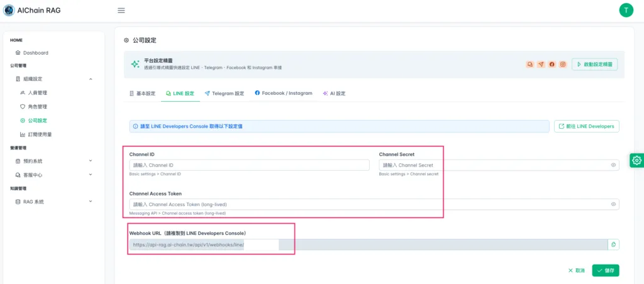Expand the RAG 系統 sidebar menu
Screen dimensions: 644x284
tap(91, 202)
